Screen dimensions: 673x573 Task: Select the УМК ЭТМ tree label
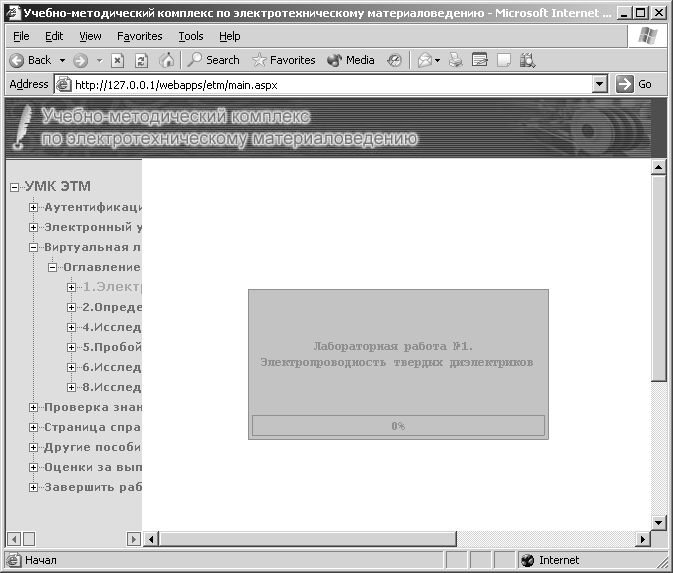tap(58, 186)
